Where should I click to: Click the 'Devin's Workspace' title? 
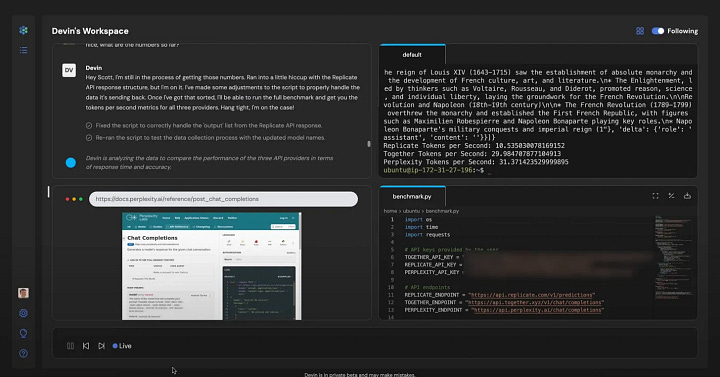pyautogui.click(x=90, y=31)
